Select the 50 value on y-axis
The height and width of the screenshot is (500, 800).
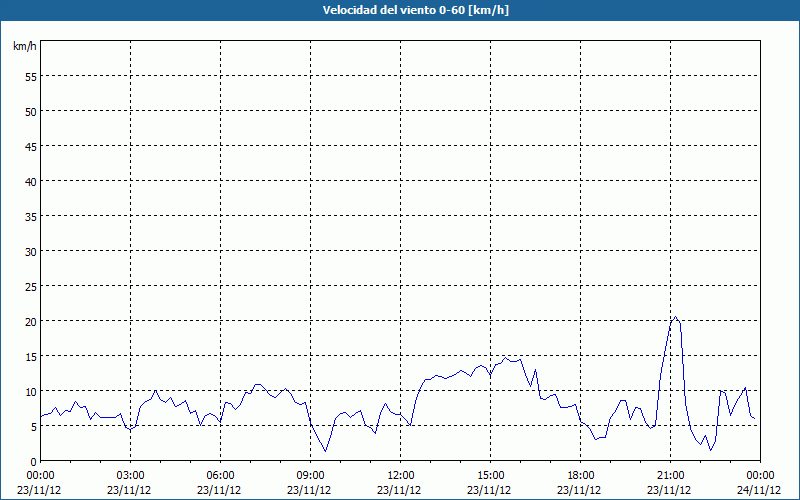point(31,111)
